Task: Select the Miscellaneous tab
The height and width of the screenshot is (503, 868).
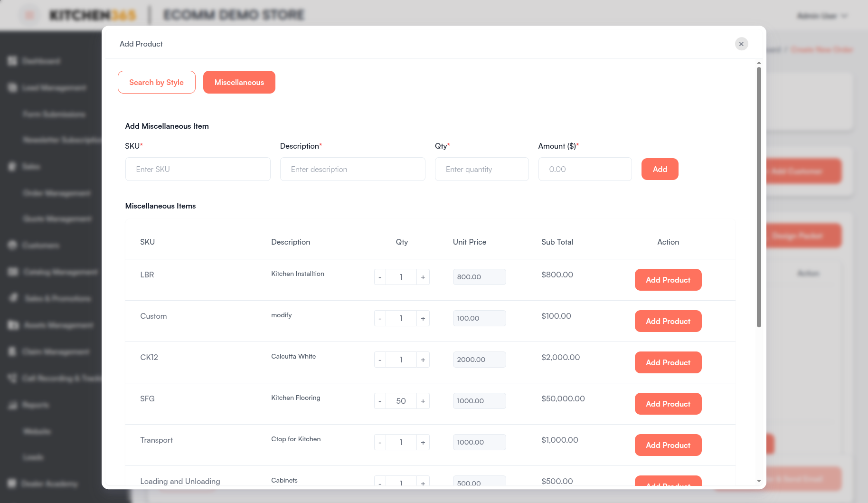Action: pyautogui.click(x=239, y=82)
